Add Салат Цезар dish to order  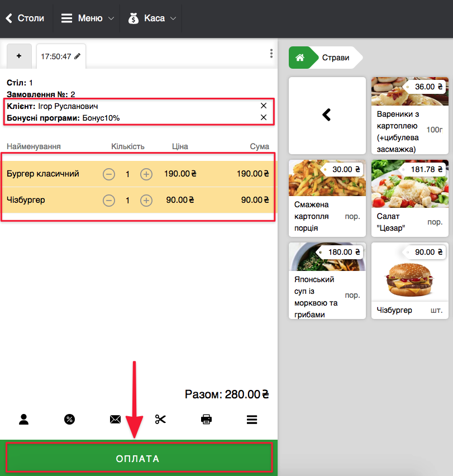pyautogui.click(x=410, y=198)
